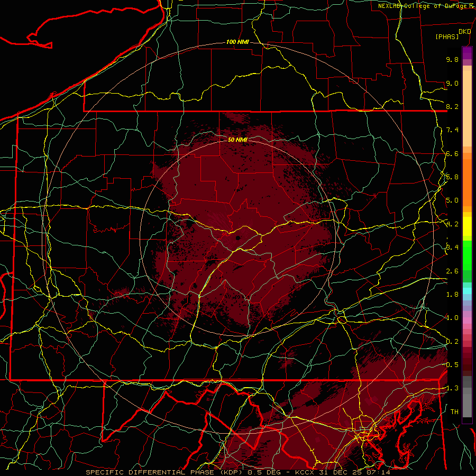Click the [PHAS] label above color bar
The height and width of the screenshot is (476, 476).
tap(447, 36)
